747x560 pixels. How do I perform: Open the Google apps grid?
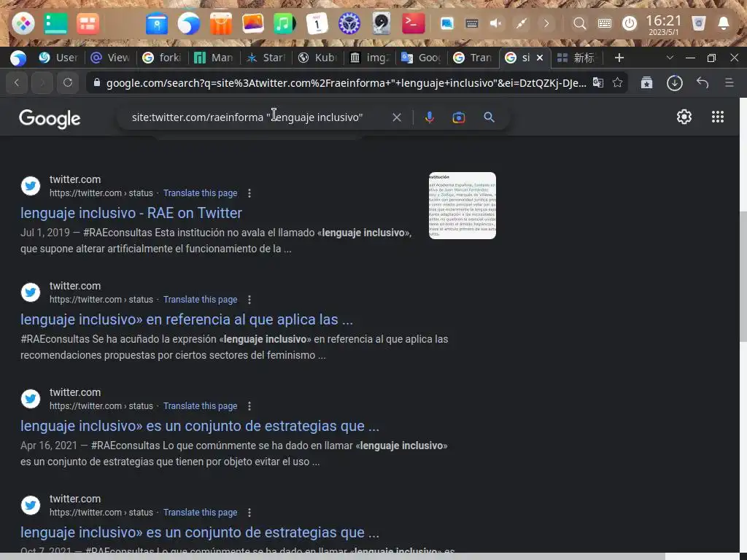coord(718,117)
